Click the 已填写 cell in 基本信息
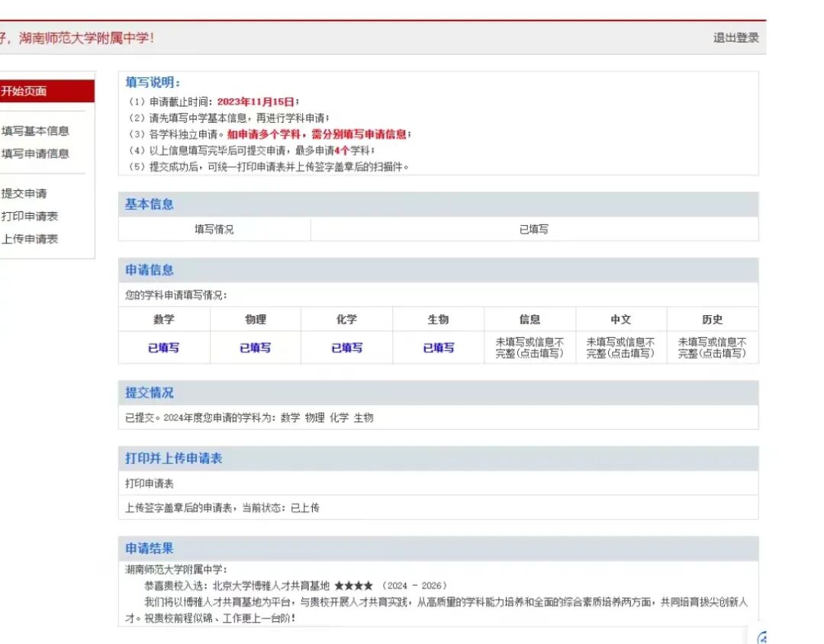 [534, 229]
